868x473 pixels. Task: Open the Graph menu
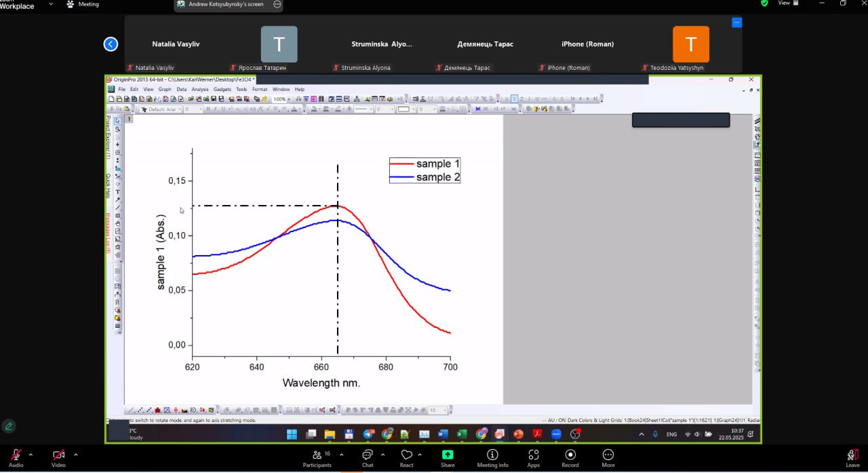[x=165, y=89]
